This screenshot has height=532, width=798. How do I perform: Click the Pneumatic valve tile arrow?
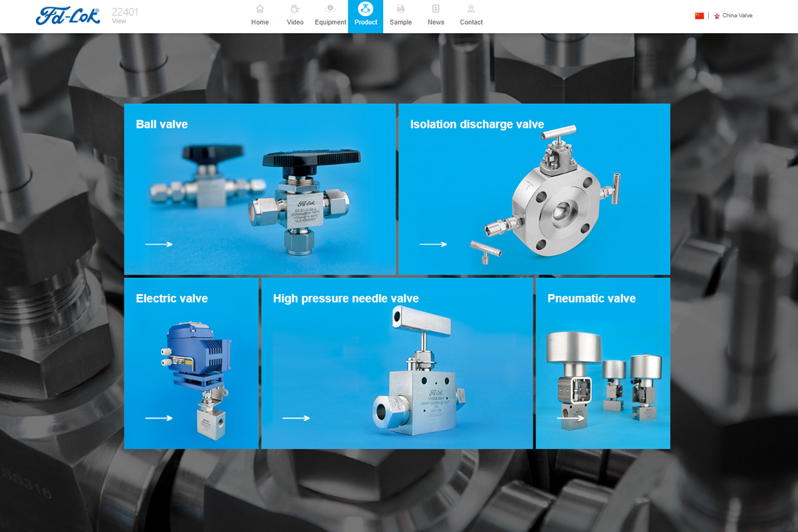[571, 418]
